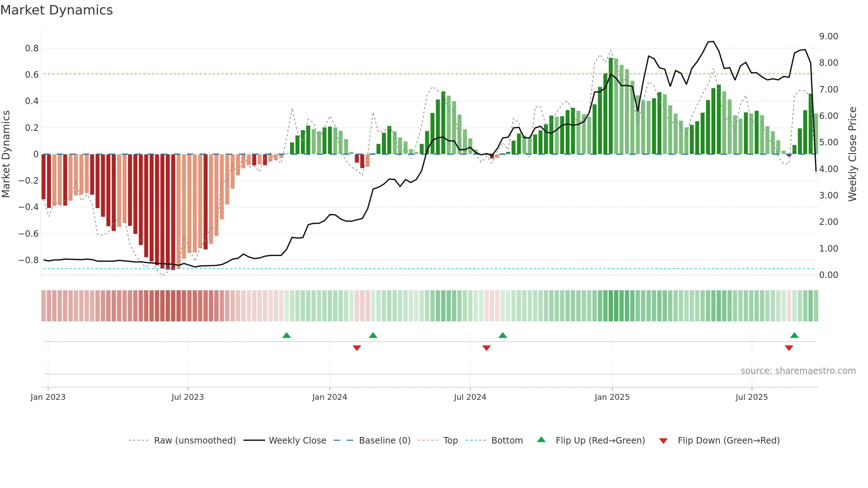Click the Market Dynamics chart title
Screen dimensions: 868x488
tap(56, 10)
